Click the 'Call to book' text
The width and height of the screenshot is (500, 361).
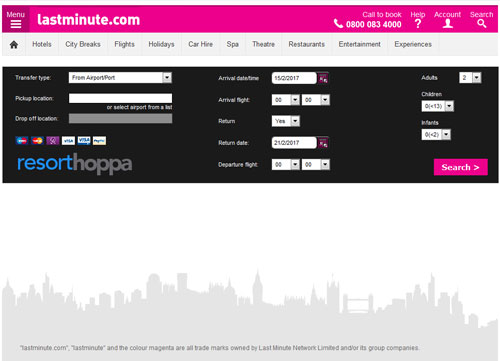pyautogui.click(x=382, y=15)
